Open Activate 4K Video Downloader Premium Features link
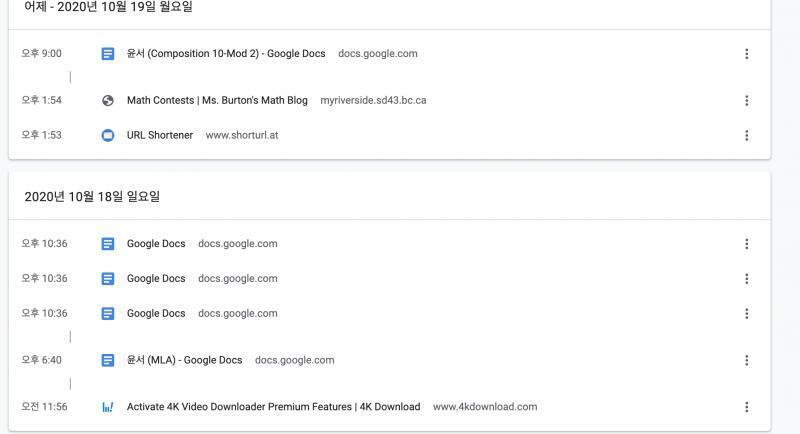The image size is (800, 434). (x=273, y=407)
